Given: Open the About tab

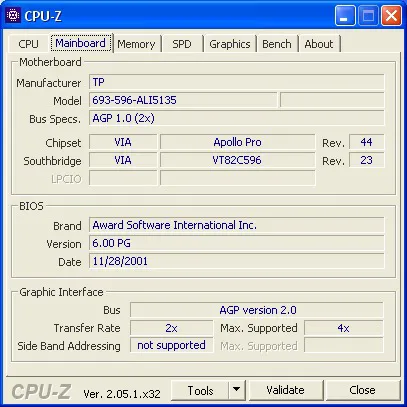Looking at the screenshot, I should pos(319,44).
